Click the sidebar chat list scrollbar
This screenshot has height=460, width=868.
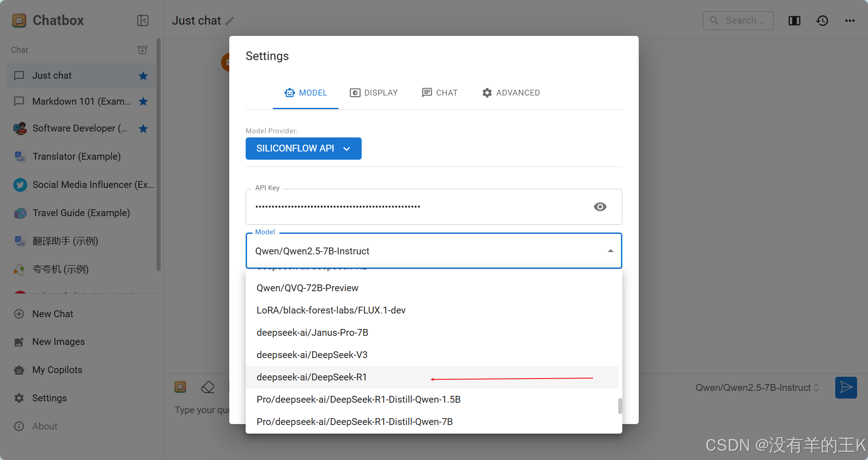click(x=158, y=155)
